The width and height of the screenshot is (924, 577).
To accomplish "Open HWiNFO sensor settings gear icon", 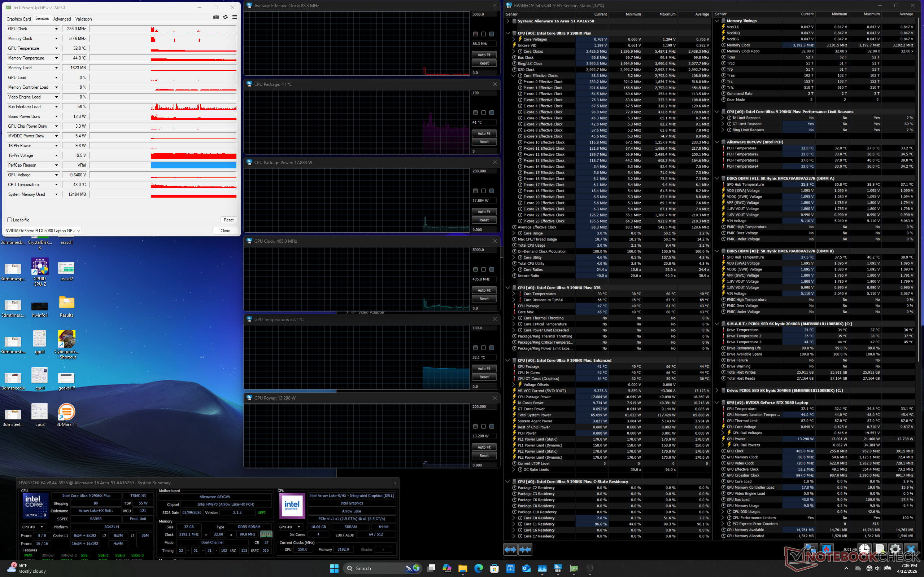I will pos(895,550).
